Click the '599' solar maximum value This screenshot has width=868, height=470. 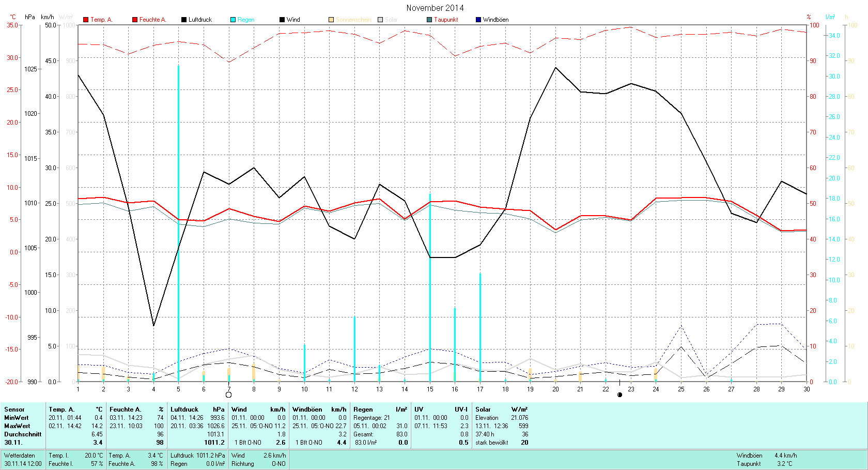tap(523, 426)
